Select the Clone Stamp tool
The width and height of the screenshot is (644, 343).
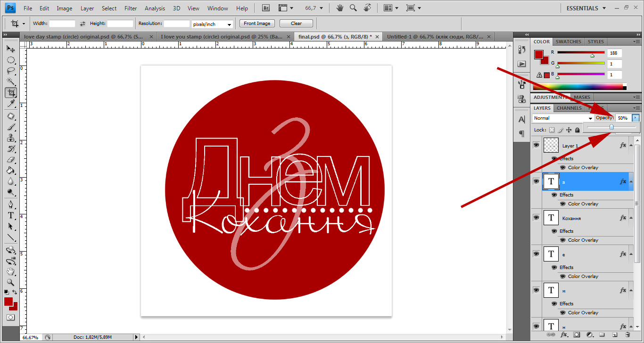(11, 138)
